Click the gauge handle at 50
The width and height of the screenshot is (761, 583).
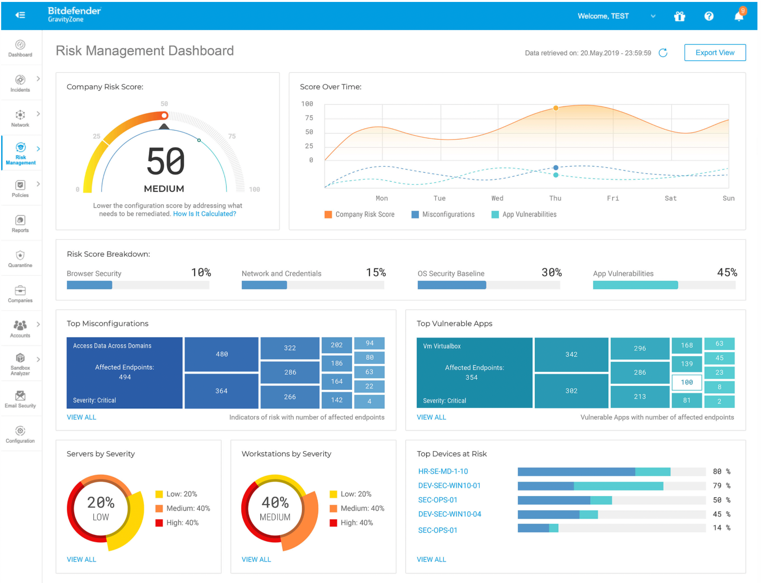(x=165, y=116)
